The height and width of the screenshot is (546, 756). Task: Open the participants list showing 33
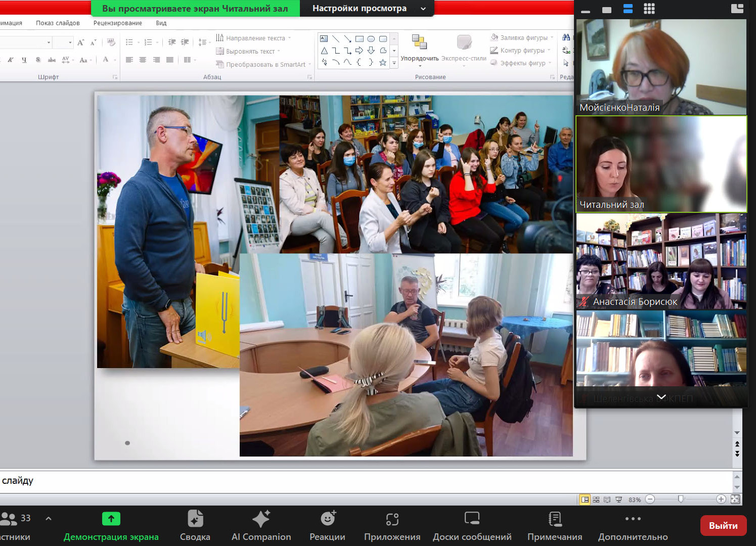pyautogui.click(x=15, y=526)
